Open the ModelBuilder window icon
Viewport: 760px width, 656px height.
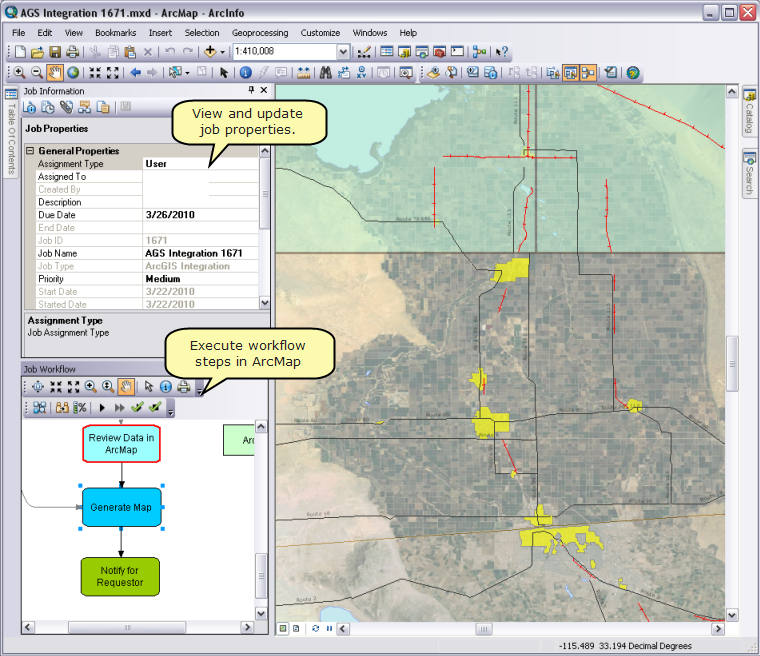479,51
